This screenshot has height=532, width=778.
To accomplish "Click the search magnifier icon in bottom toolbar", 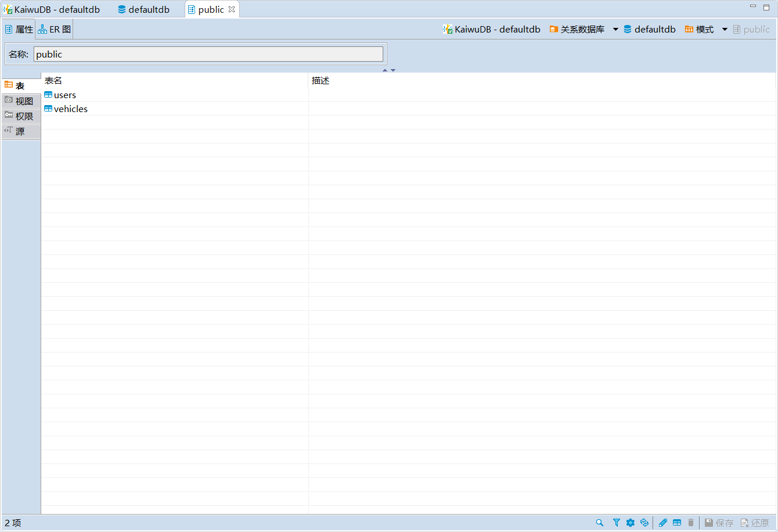I will (x=600, y=523).
